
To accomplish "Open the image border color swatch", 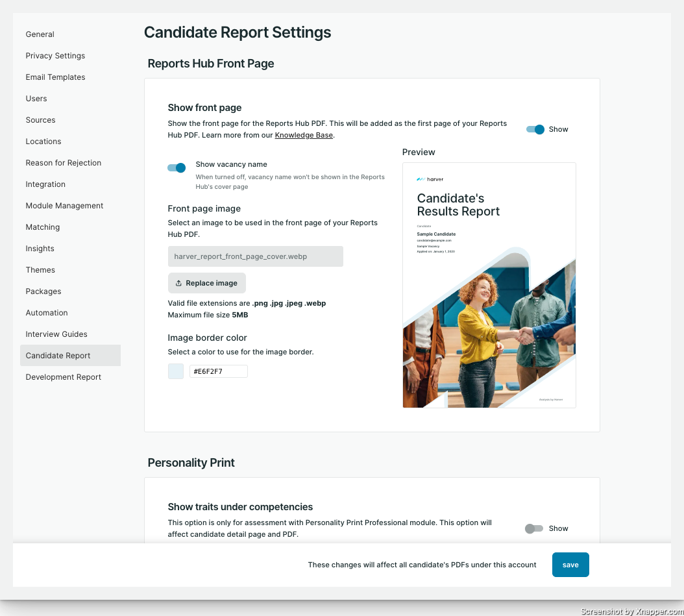I will (176, 371).
